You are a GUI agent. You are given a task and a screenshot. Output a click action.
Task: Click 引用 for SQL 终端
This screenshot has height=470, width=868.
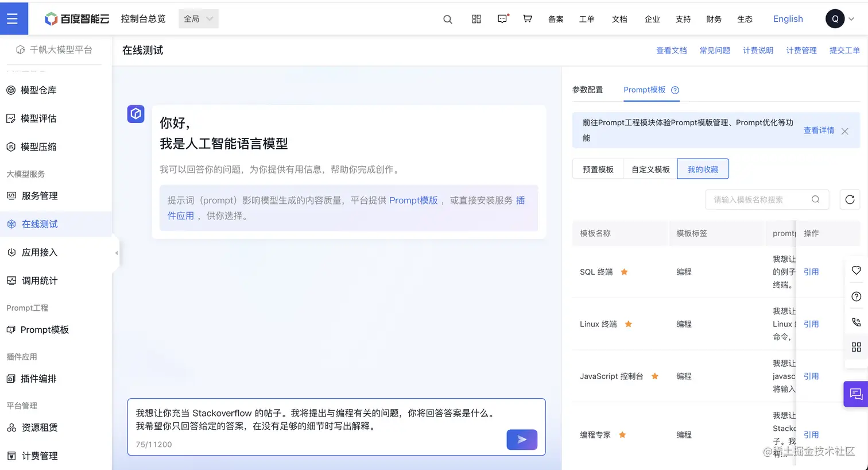pyautogui.click(x=811, y=272)
